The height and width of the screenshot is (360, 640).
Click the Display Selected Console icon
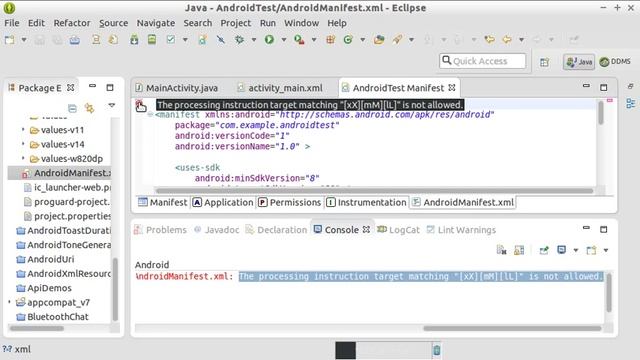562,250
